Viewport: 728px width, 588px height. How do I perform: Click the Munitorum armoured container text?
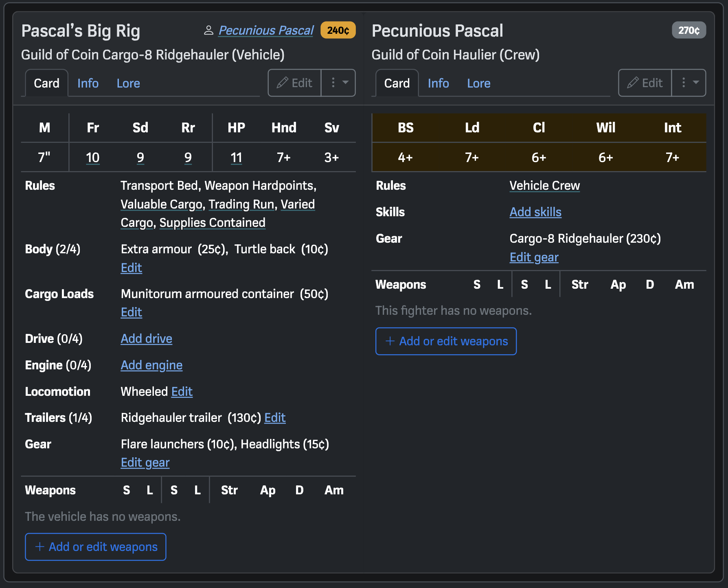207,294
